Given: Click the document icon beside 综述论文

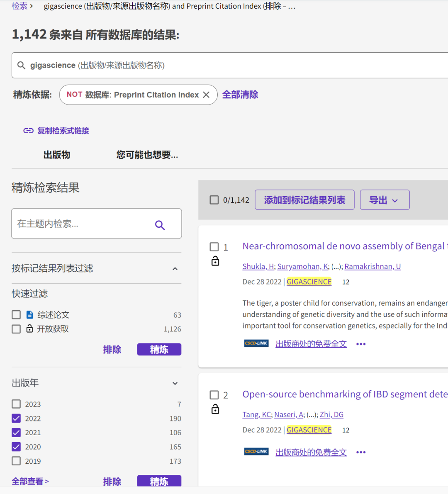Looking at the screenshot, I should click(29, 314).
